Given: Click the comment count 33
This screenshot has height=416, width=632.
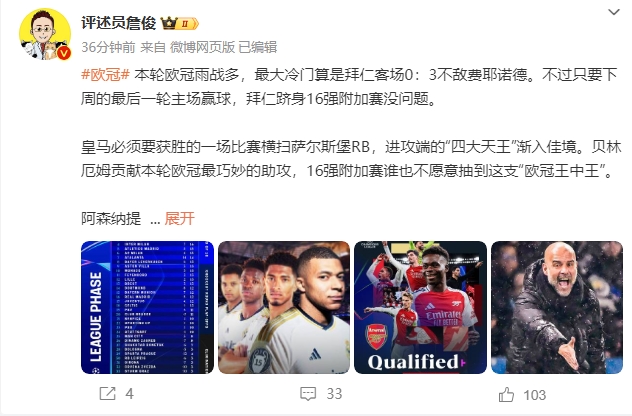Looking at the screenshot, I should click(334, 394).
